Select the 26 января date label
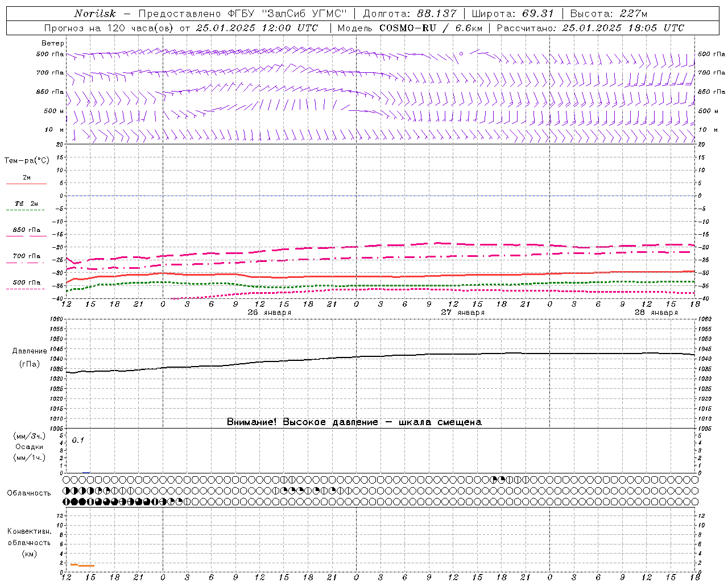This screenshot has width=728, height=582. pos(270,313)
